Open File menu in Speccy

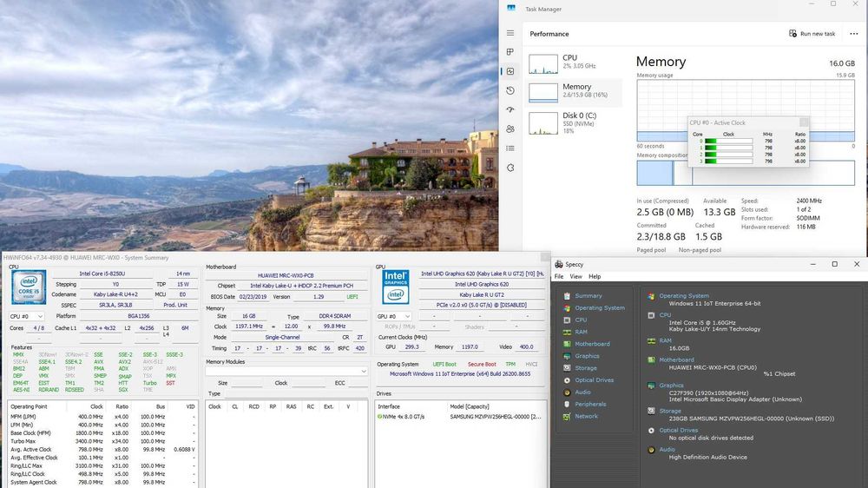click(559, 276)
